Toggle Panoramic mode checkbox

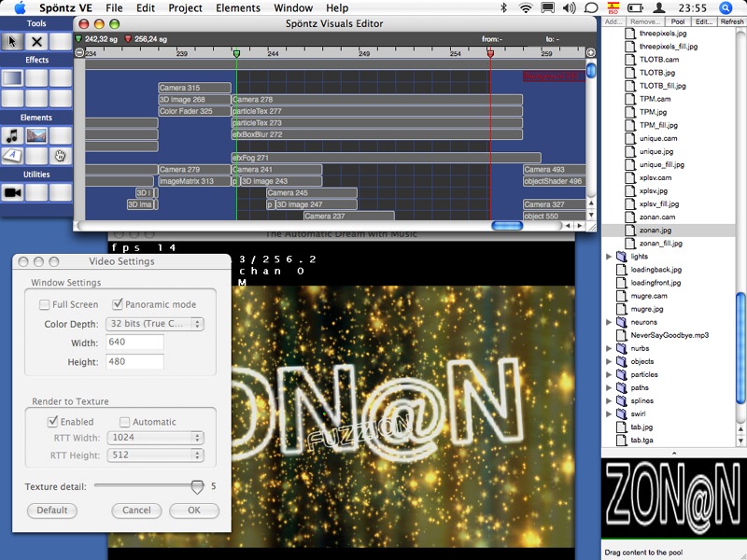click(x=118, y=304)
